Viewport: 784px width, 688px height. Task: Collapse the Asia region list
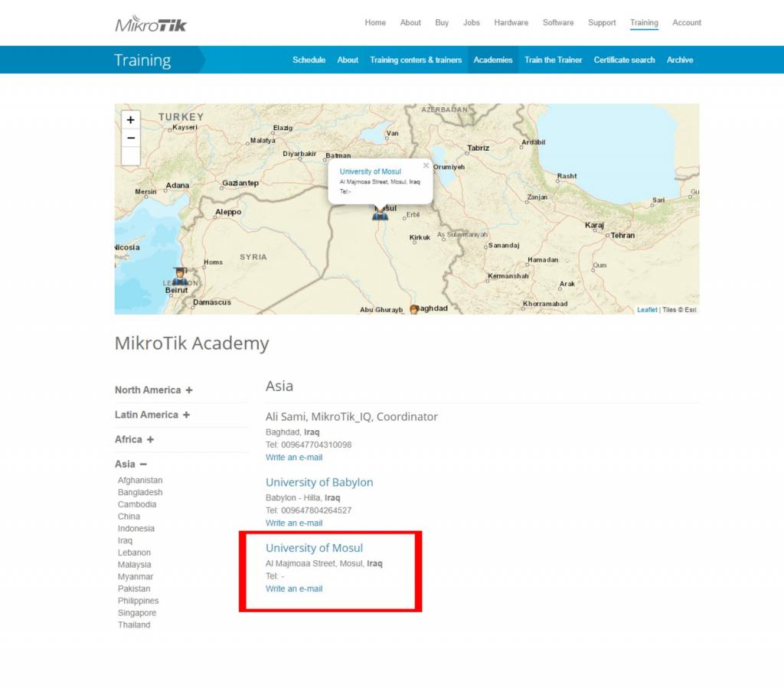(130, 464)
